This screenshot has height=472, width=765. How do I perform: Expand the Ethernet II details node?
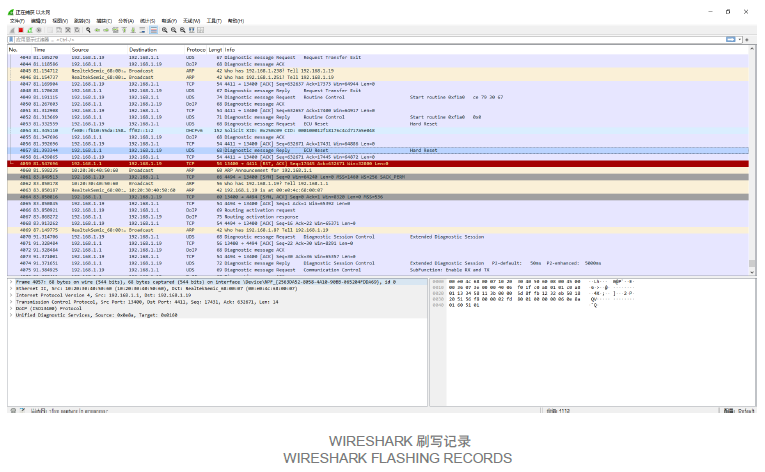tap(11, 289)
